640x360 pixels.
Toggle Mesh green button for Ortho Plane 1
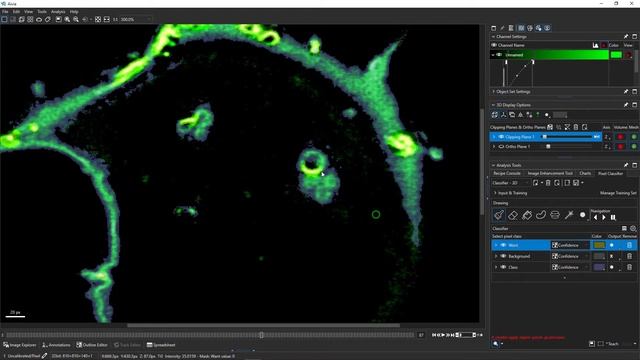pos(634,147)
